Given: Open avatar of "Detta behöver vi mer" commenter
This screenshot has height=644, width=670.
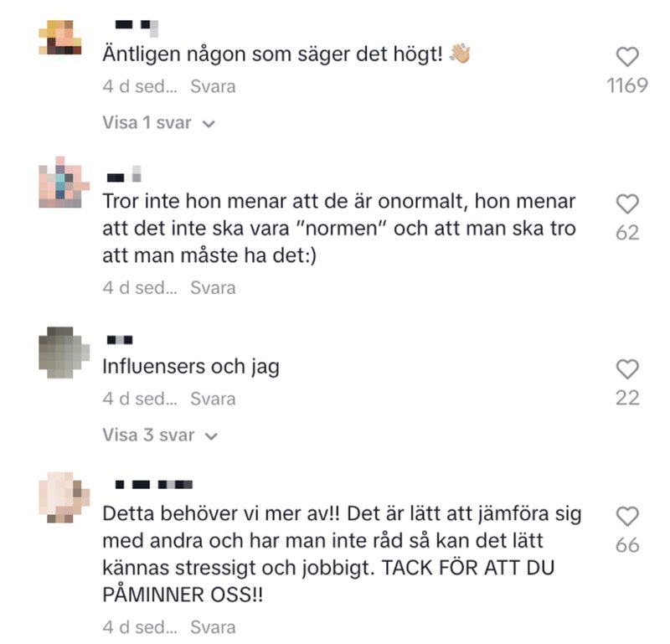Looking at the screenshot, I should click(x=64, y=497).
